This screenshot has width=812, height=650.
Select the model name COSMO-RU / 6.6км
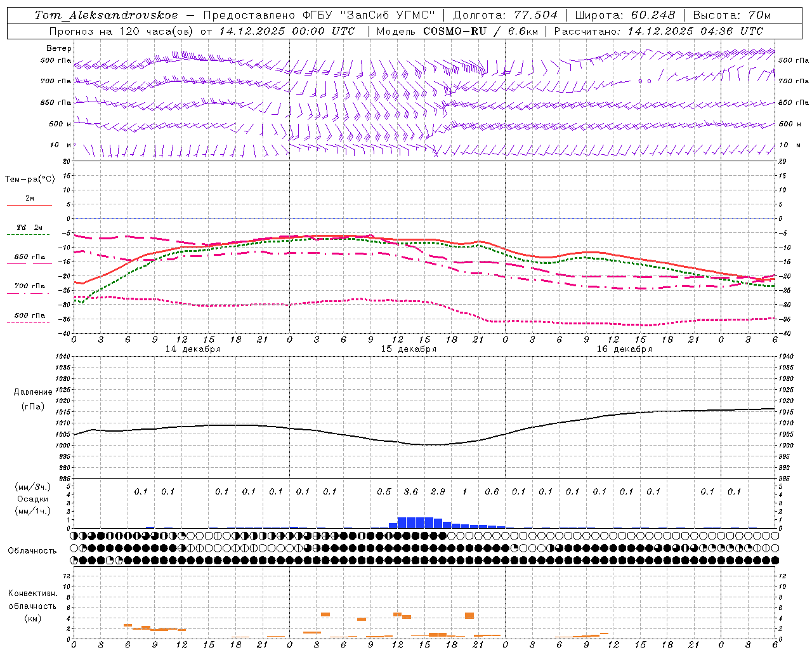pyautogui.click(x=480, y=31)
